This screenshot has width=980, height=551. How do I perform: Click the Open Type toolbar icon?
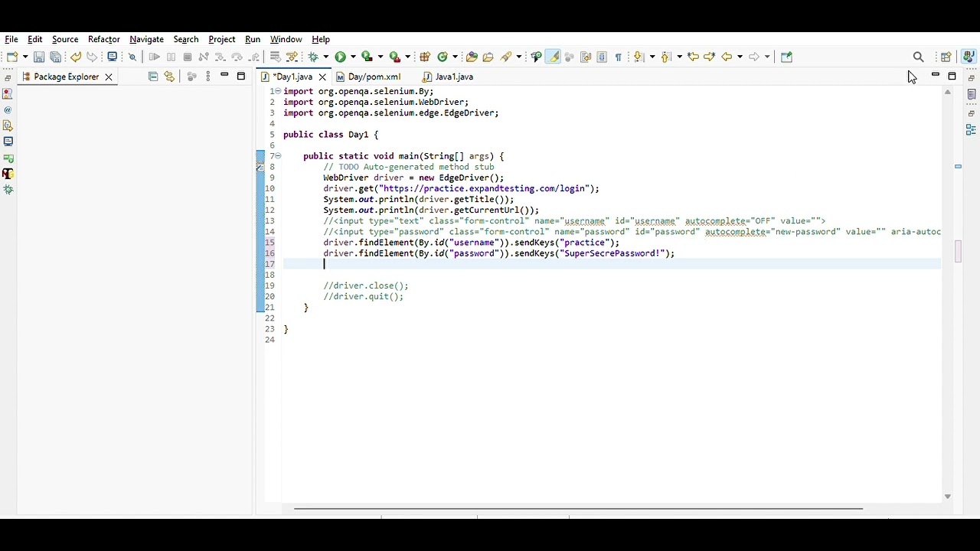click(472, 57)
